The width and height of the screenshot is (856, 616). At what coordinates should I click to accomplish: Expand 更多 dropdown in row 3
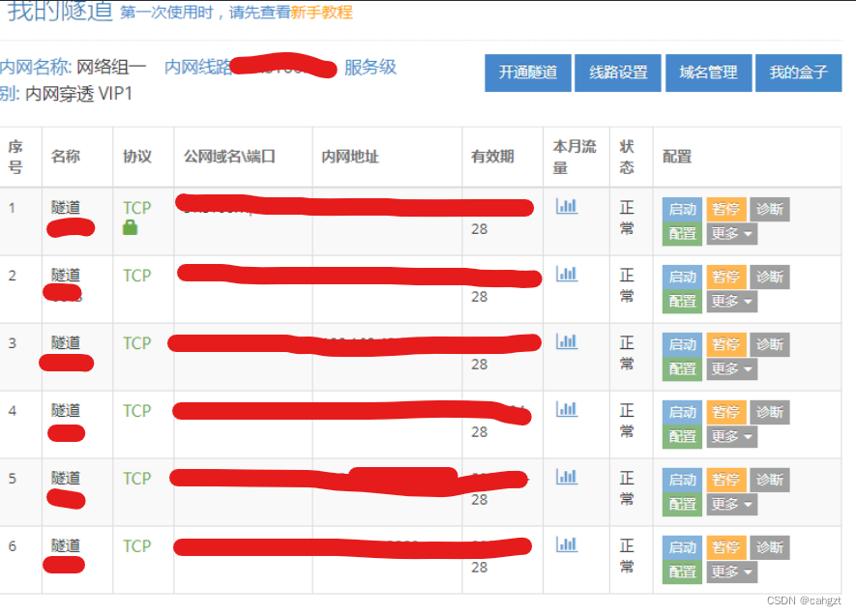tap(731, 368)
